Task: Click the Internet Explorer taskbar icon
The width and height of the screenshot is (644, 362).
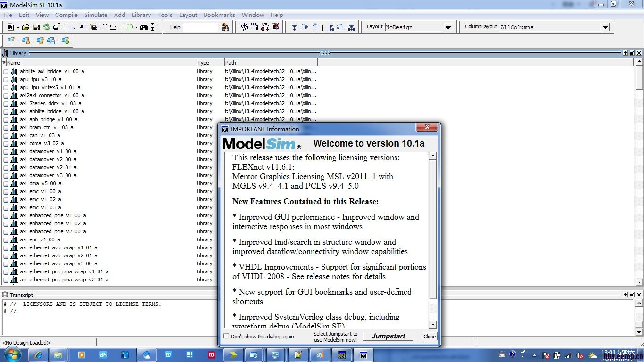Action: pyautogui.click(x=39, y=354)
